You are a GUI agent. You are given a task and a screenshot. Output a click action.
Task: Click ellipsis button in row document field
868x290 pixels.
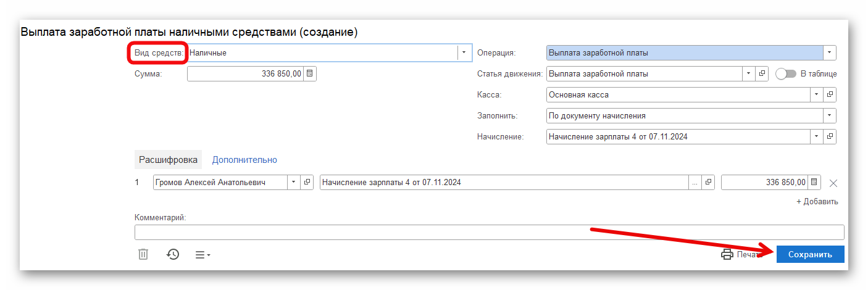[695, 183]
